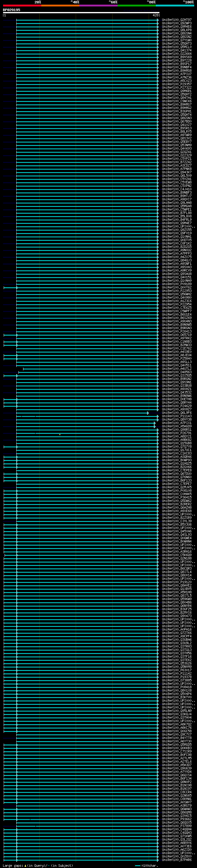The width and height of the screenshot is (197, 868).
Task: Click the green ~80% identity legend bar
Action: pos(137,6)
